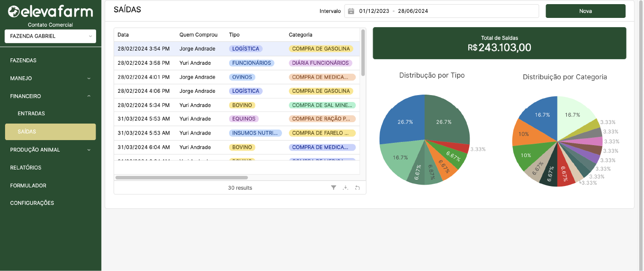The image size is (644, 271).
Task: Click the start date 01/12/2023 in Intervalo
Action: click(374, 11)
